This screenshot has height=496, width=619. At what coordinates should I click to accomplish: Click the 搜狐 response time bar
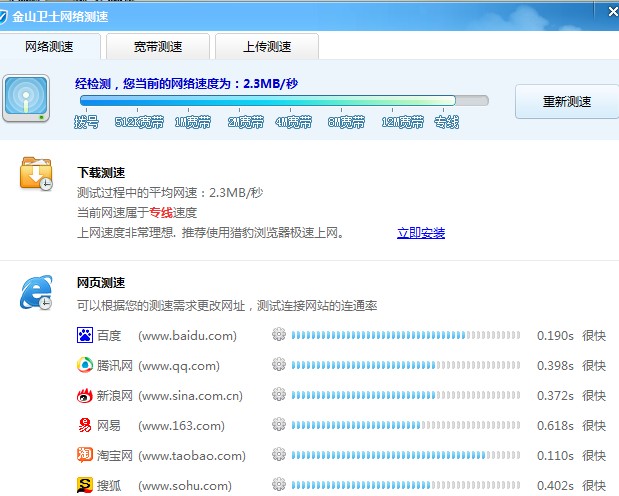[x=406, y=485]
